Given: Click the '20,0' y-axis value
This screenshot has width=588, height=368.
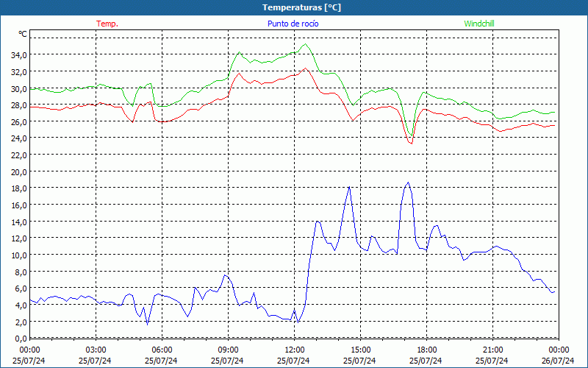Looking at the screenshot, I should 19,172.
